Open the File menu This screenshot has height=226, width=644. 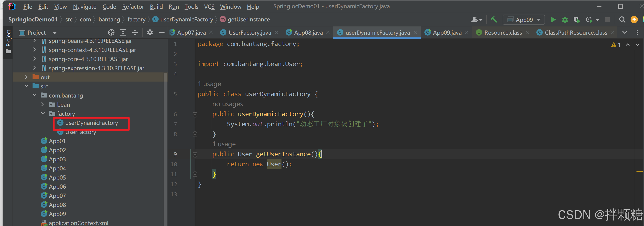pos(28,7)
